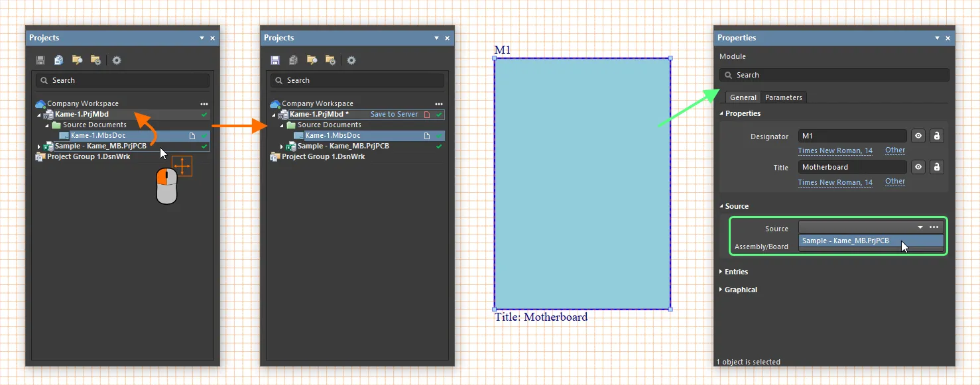Toggle Title lock button
The width and height of the screenshot is (980, 385).
[936, 167]
